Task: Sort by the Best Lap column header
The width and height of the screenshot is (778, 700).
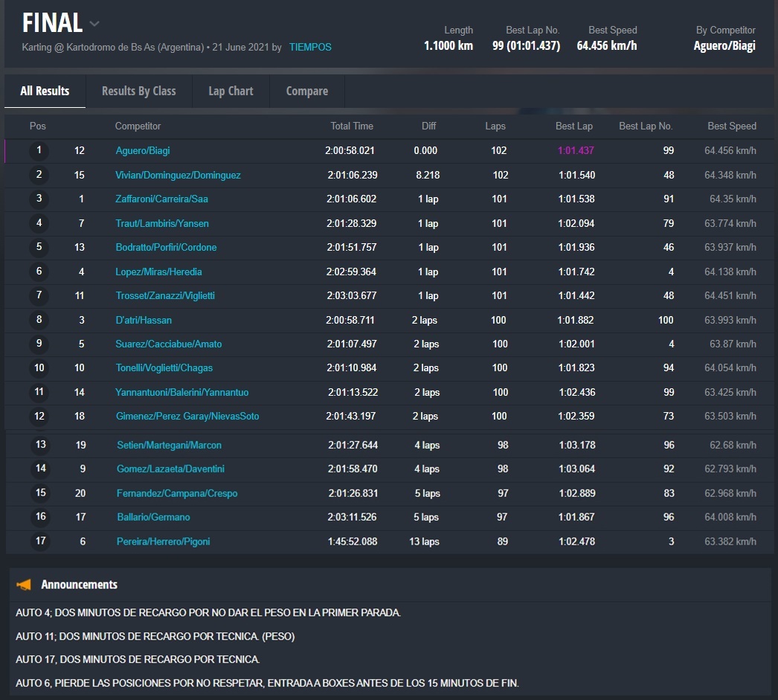Action: coord(573,126)
